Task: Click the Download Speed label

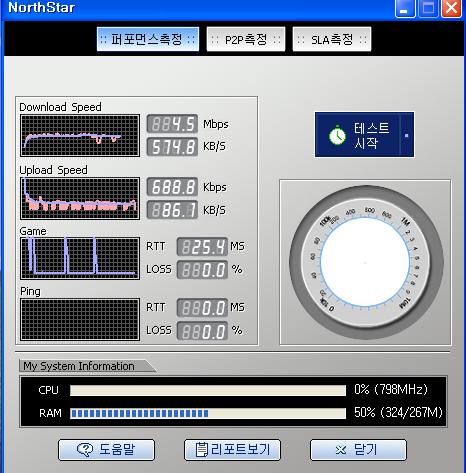Action: tap(60, 107)
